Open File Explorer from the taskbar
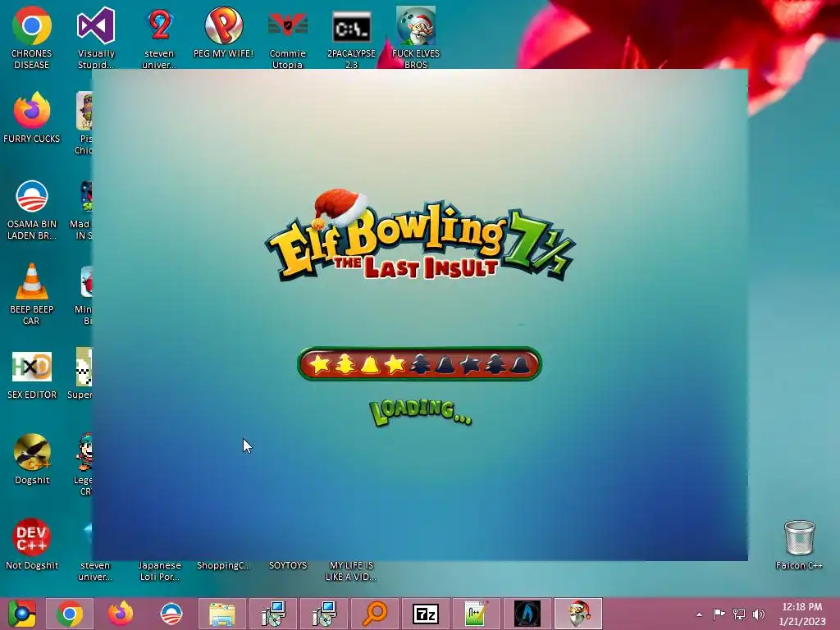The image size is (840, 630). (222, 614)
